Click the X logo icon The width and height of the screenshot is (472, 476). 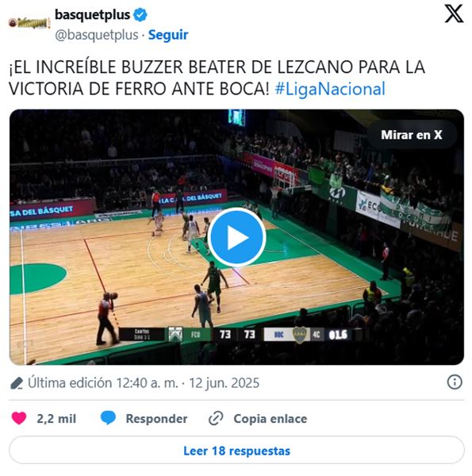point(454,13)
